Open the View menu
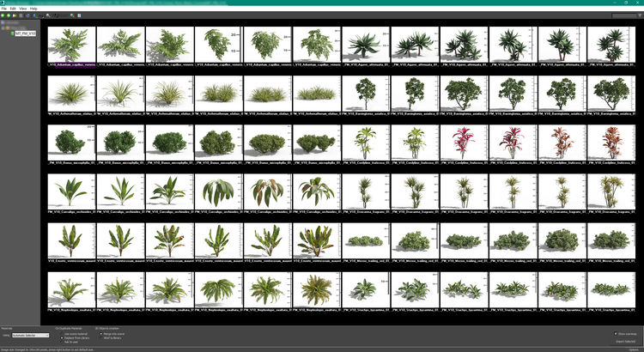This screenshot has width=644, height=352. (x=23, y=9)
